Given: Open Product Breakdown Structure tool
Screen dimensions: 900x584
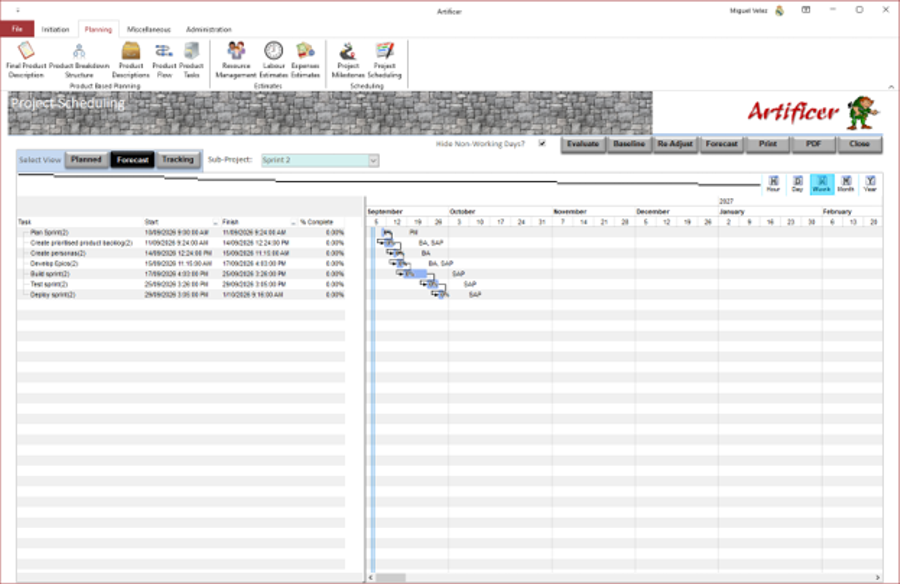Looking at the screenshot, I should click(x=79, y=60).
